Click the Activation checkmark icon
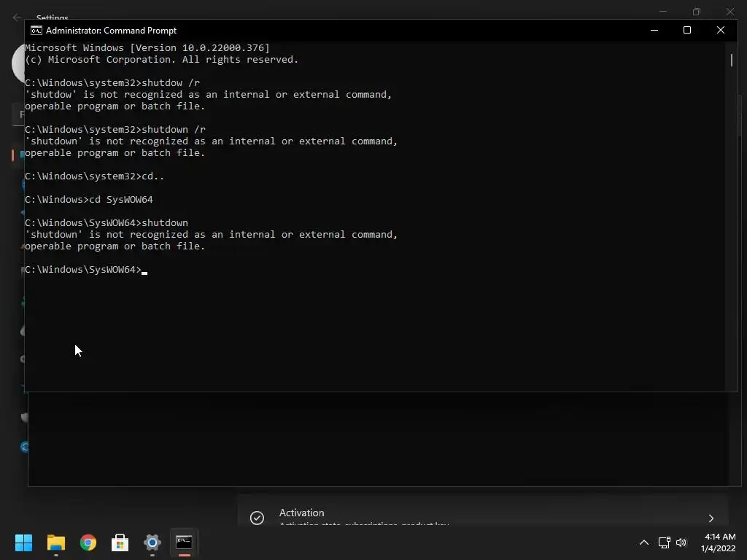Screen dimensions: 747x560 257,518
